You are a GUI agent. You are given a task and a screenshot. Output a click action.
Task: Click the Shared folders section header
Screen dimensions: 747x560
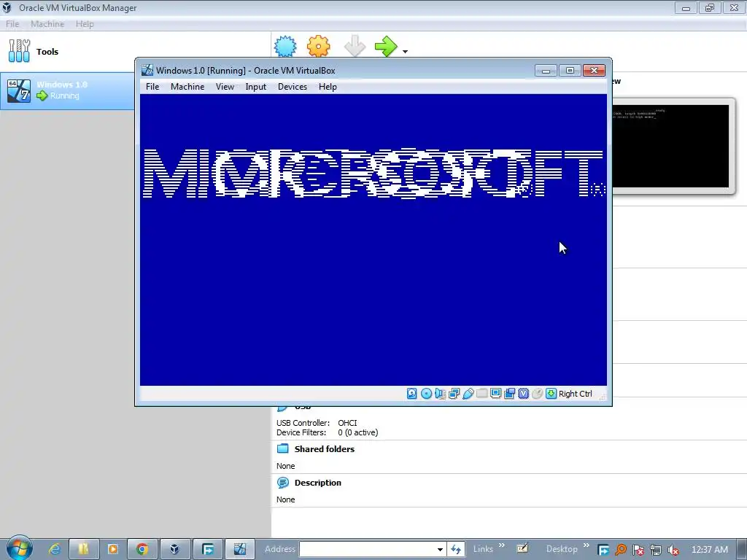point(325,449)
